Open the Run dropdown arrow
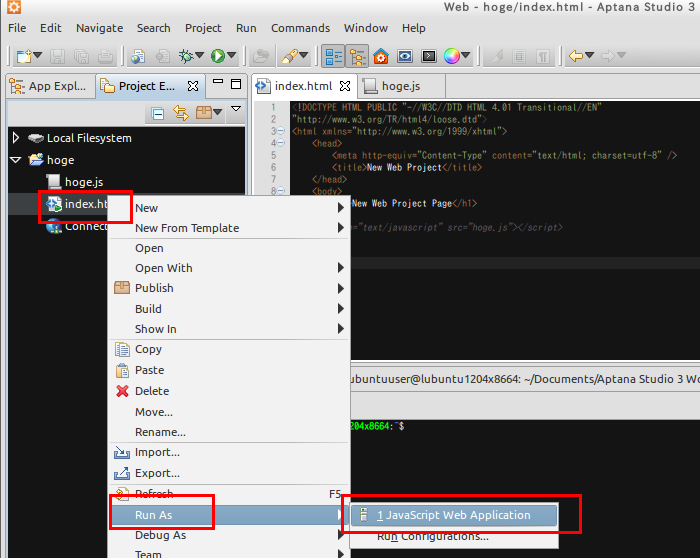 pyautogui.click(x=232, y=56)
